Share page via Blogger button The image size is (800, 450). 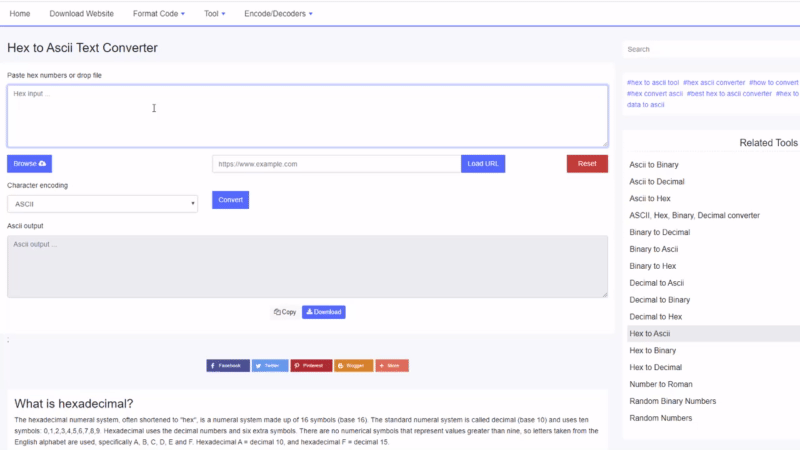[353, 366]
